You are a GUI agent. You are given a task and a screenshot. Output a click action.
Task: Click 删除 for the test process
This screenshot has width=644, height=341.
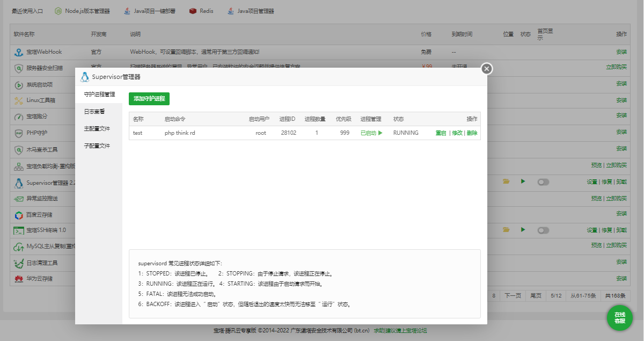point(472,133)
